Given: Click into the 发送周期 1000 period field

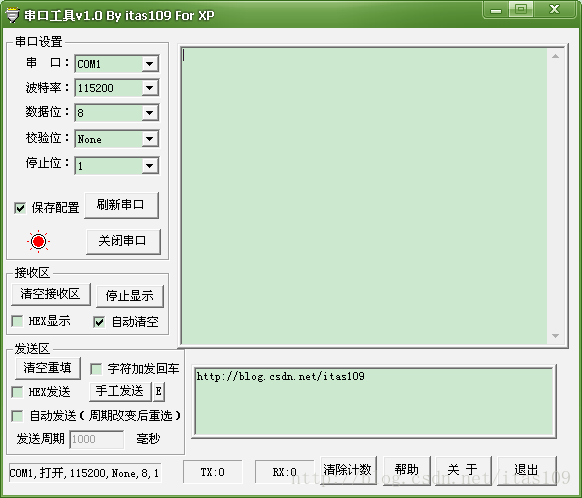Looking at the screenshot, I should click(97, 439).
